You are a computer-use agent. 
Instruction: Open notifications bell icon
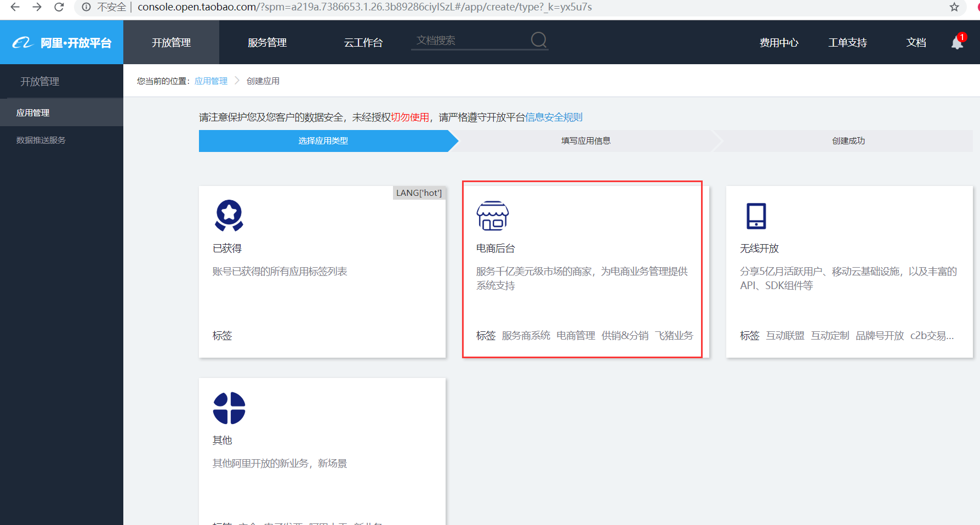tap(958, 42)
